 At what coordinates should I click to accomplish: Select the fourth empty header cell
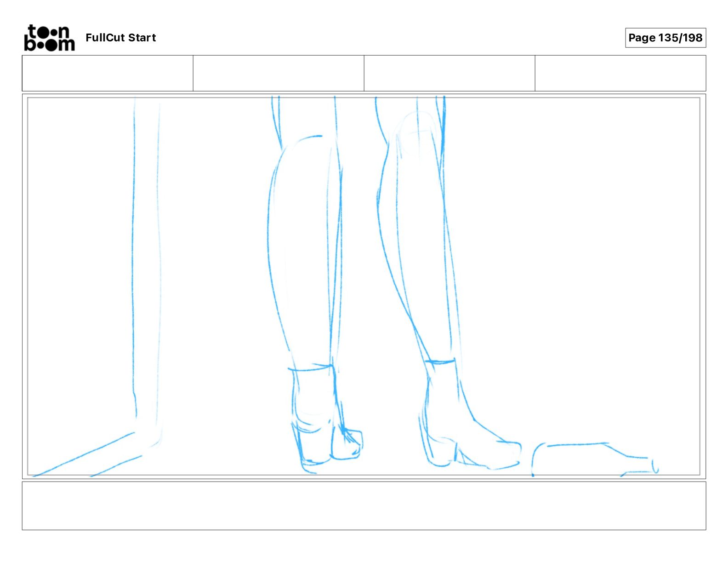click(620, 73)
